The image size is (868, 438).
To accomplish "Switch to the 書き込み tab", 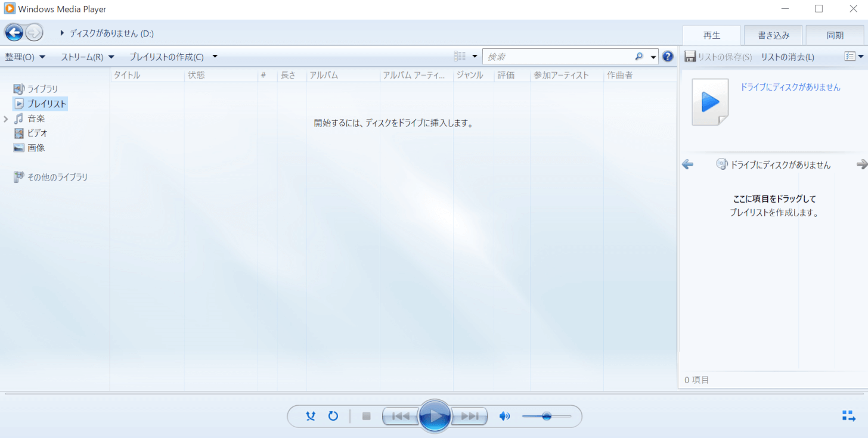I will [x=773, y=35].
